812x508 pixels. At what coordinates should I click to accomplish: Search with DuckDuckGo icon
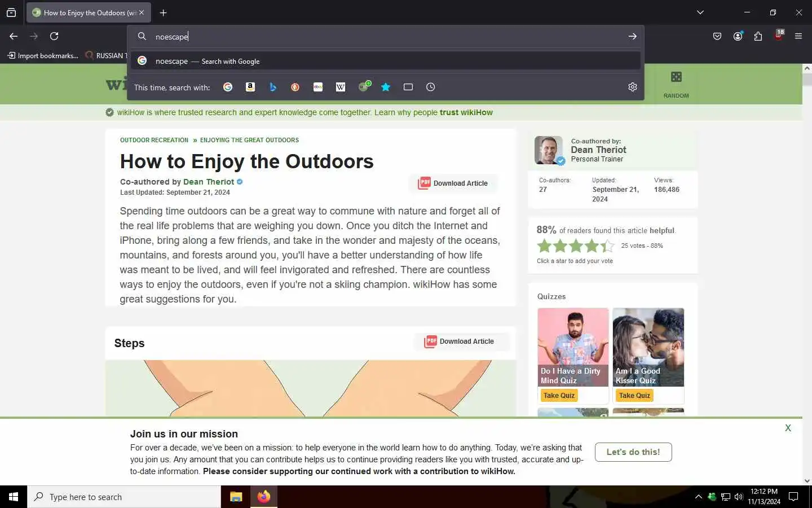(x=295, y=87)
